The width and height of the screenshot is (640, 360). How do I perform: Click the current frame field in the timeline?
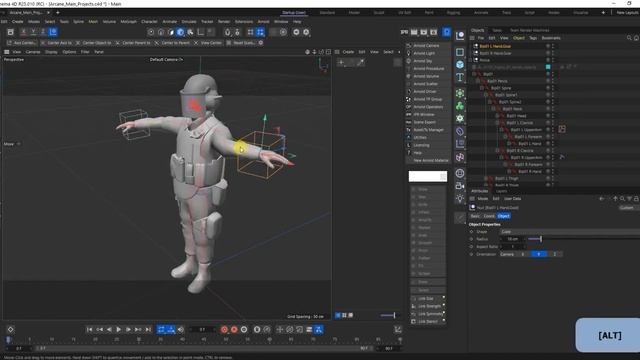202,329
